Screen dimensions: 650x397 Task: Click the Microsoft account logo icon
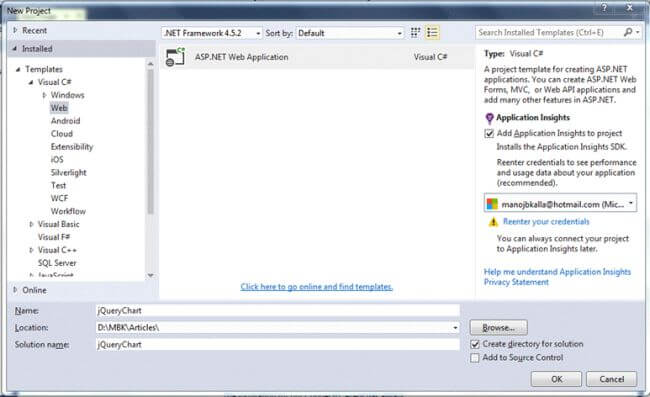point(492,204)
